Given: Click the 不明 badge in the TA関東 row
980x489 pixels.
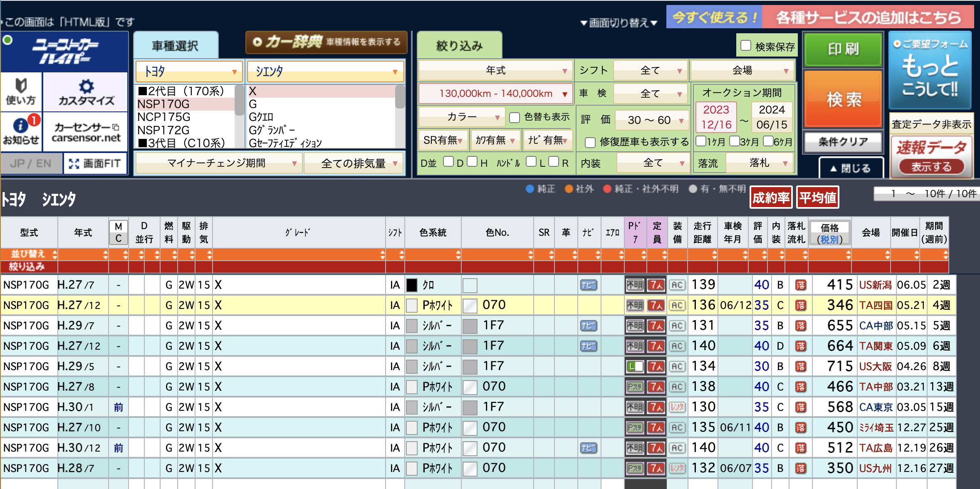Looking at the screenshot, I should (x=635, y=346).
